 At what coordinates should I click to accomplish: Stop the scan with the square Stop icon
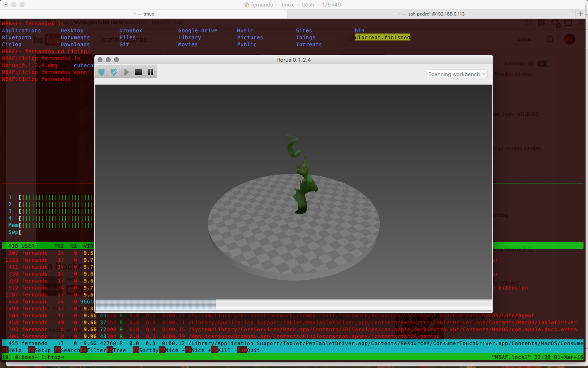pos(138,72)
